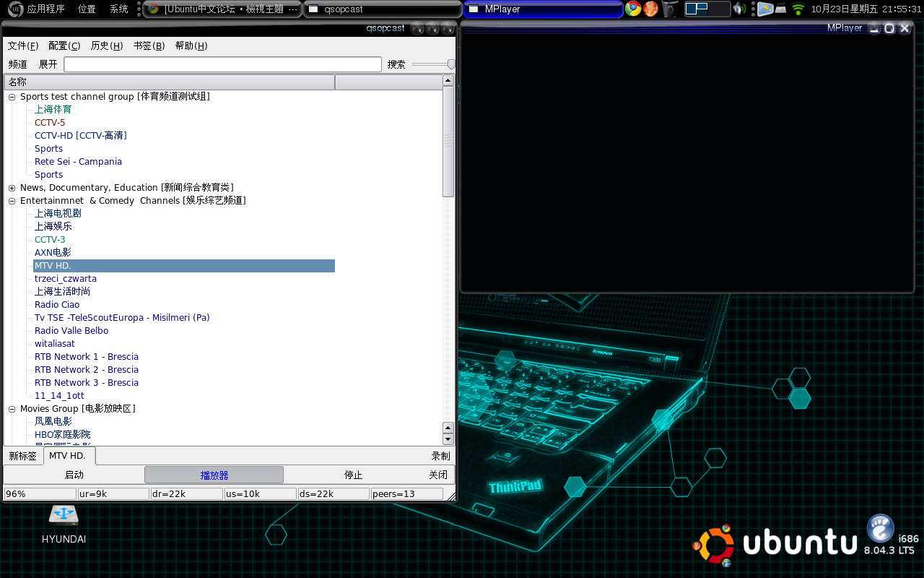This screenshot has width=924, height=578.
Task: Open the Ubuntu applications menu logo icon
Action: click(x=15, y=9)
